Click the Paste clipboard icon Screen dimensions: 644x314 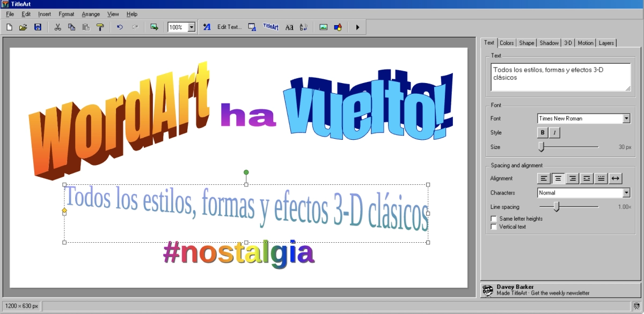pyautogui.click(x=86, y=27)
